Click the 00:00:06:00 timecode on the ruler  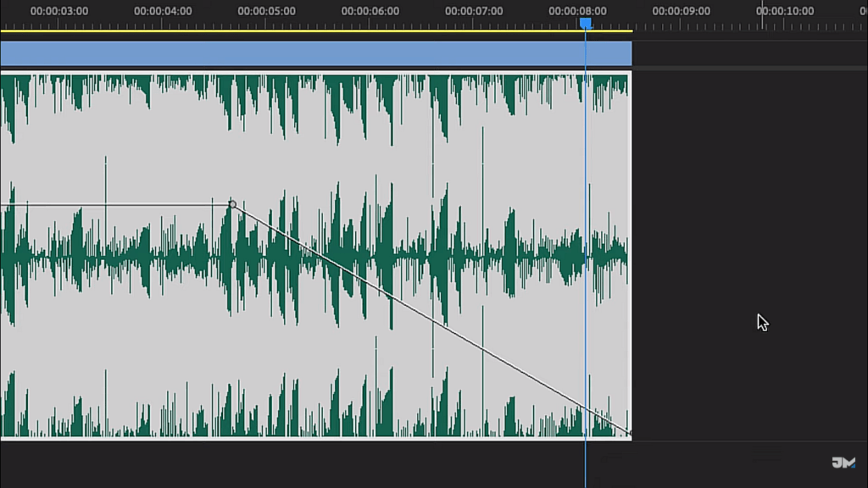(370, 11)
